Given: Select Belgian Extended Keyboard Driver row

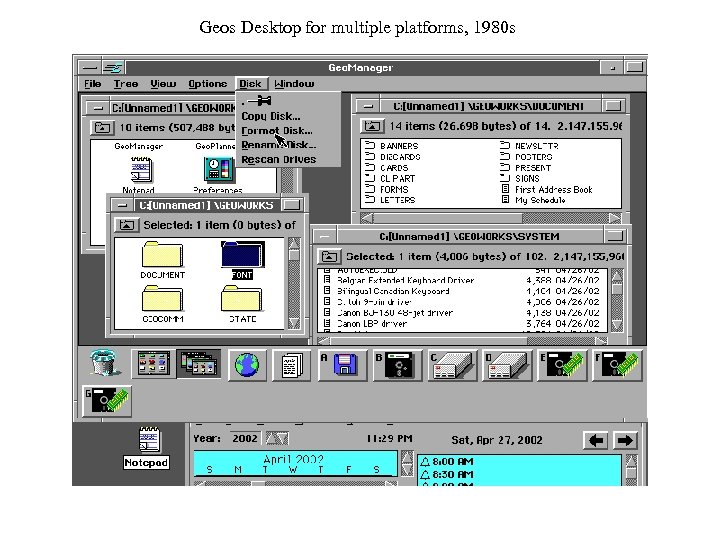Looking at the screenshot, I should 462,280.
